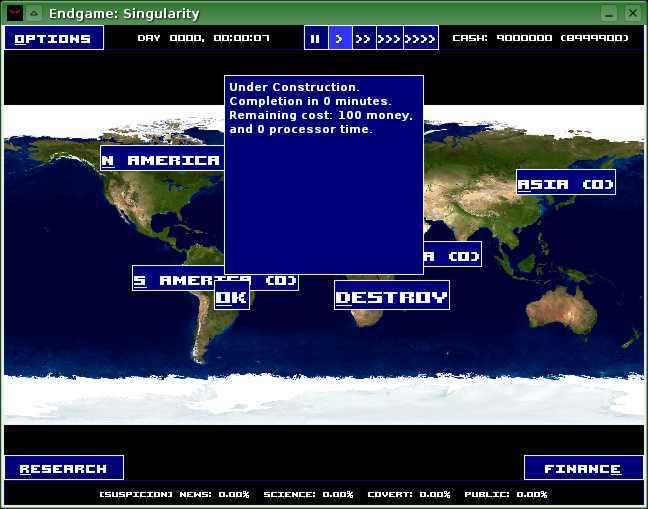The width and height of the screenshot is (648, 509).
Task: Select the N America region
Action: (162, 158)
